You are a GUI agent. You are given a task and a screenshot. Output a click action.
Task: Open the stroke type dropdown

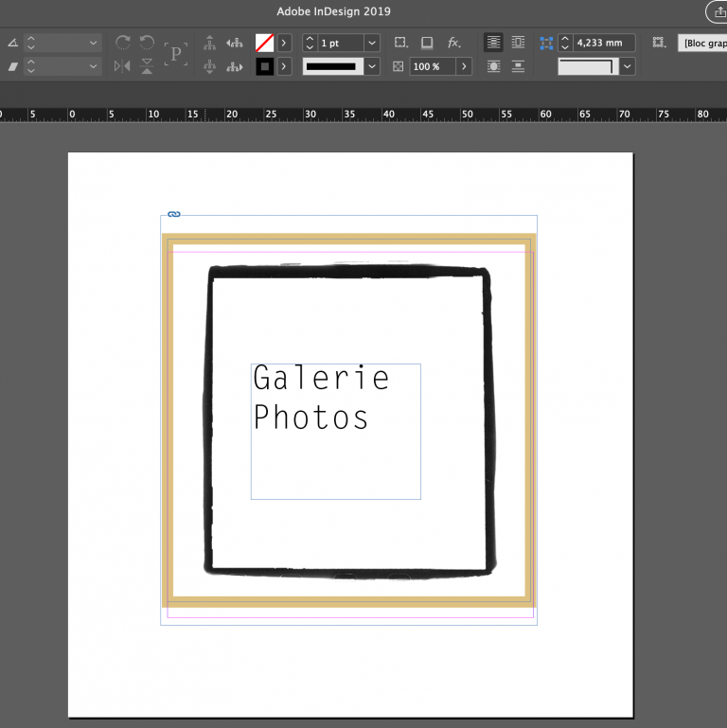point(372,67)
